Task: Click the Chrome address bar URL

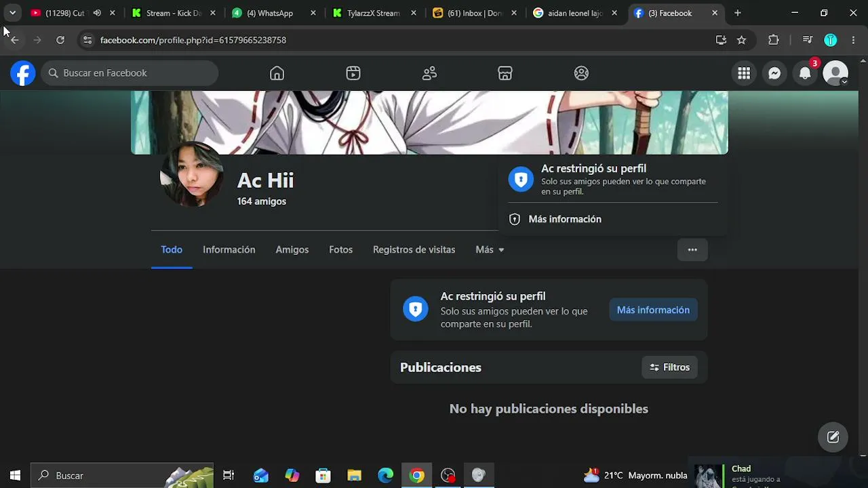Action: [193, 40]
